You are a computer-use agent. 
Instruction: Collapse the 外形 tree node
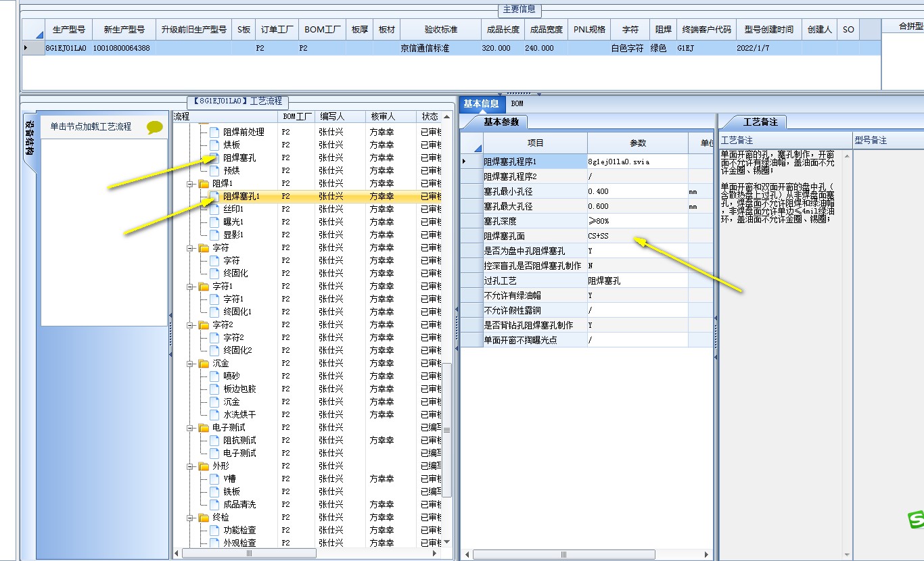click(190, 466)
